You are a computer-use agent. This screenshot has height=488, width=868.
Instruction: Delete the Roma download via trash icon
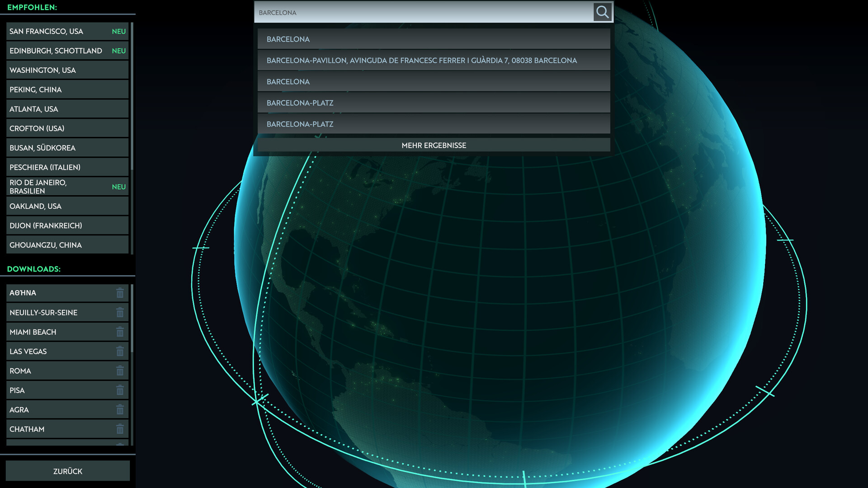point(120,371)
